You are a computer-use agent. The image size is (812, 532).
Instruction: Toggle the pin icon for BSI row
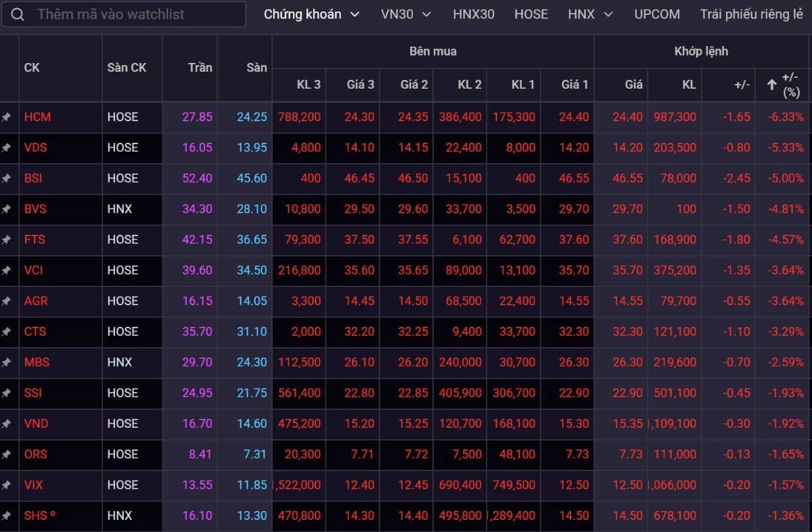coord(6,179)
